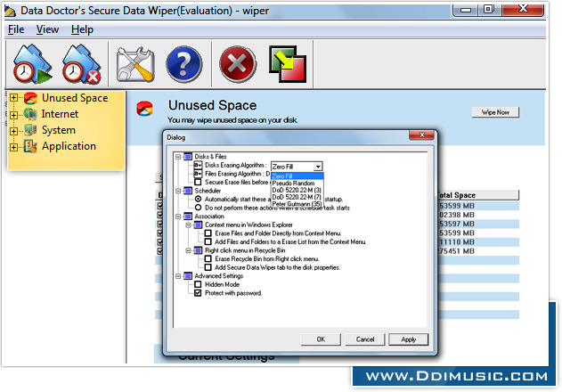Select the Application tree icon

31,146
